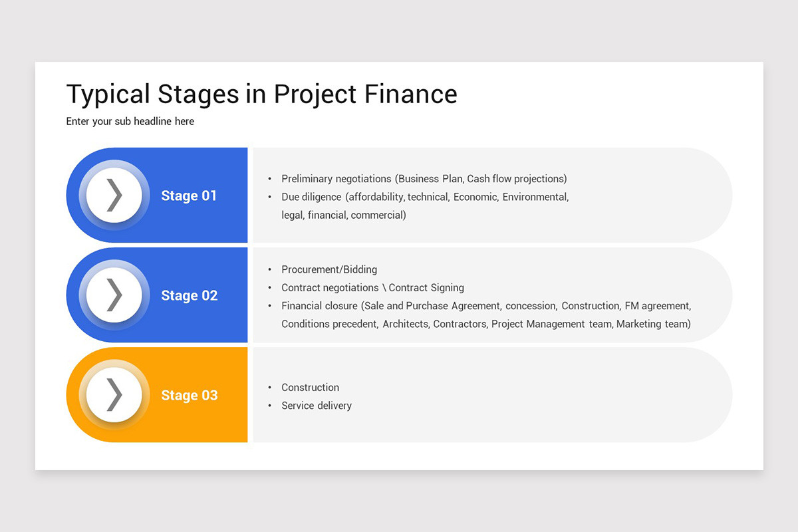The width and height of the screenshot is (798, 532).
Task: Click the subheadline placeholder text
Action: 130,121
